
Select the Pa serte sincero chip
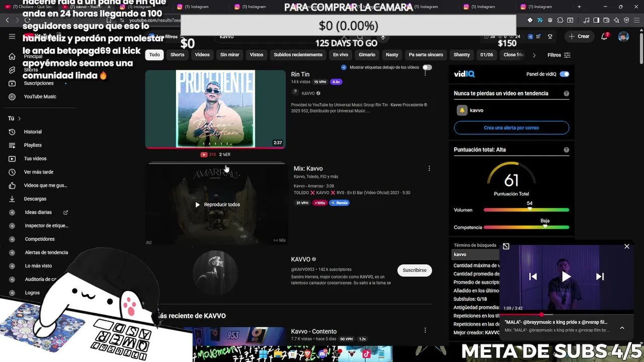(426, 55)
